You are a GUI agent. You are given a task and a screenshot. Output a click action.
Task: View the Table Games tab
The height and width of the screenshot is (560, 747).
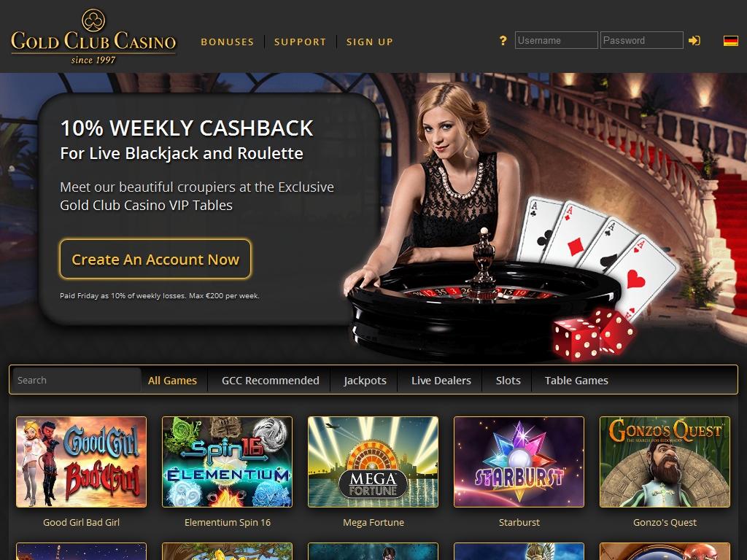point(576,381)
